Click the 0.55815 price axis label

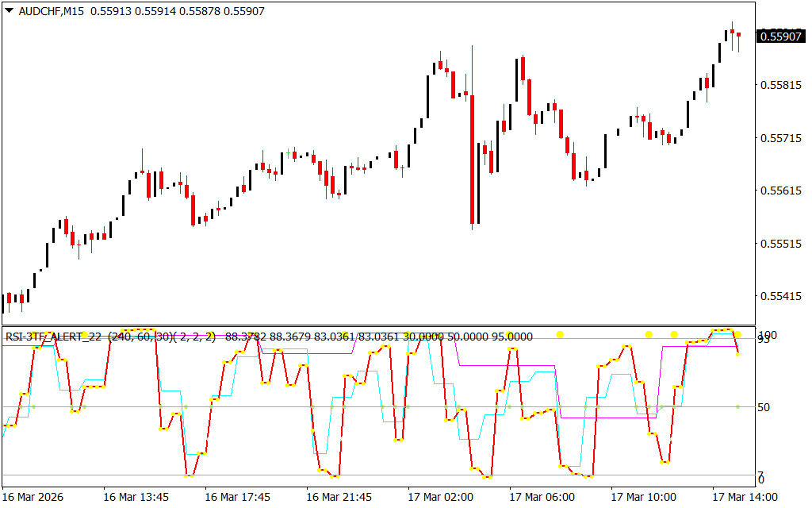780,85
